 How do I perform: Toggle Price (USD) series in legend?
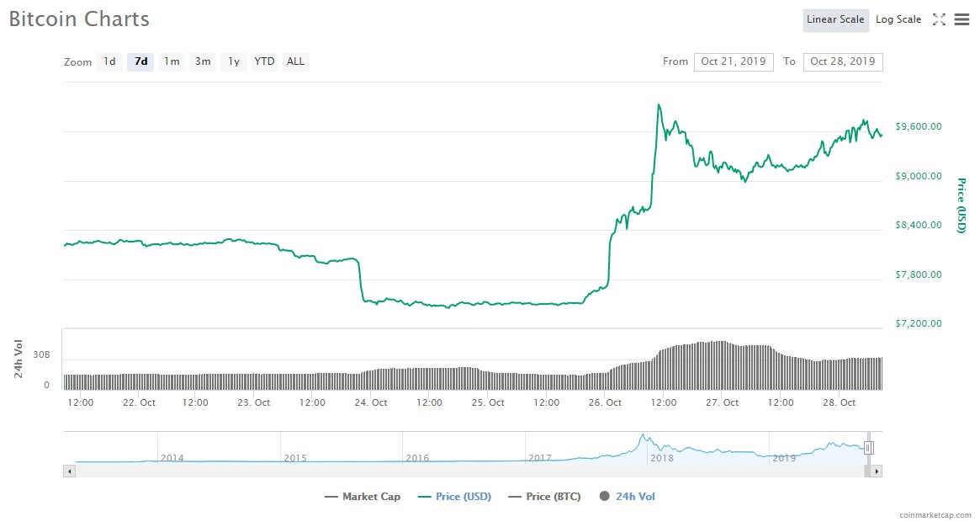coord(454,497)
